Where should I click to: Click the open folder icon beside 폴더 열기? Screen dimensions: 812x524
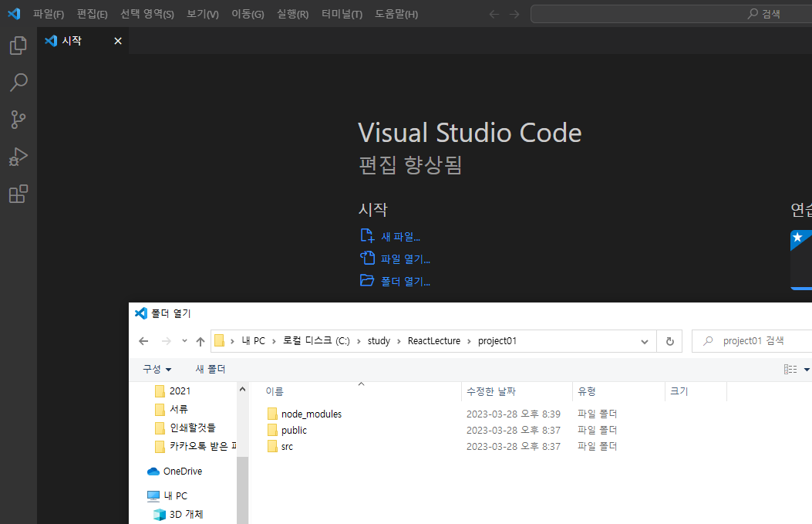click(367, 280)
